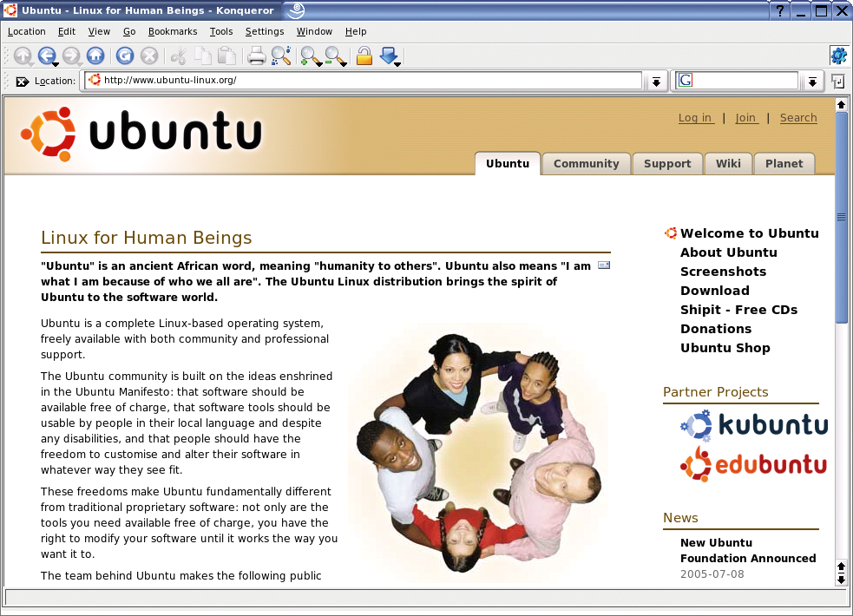Click the Log in link

point(696,118)
